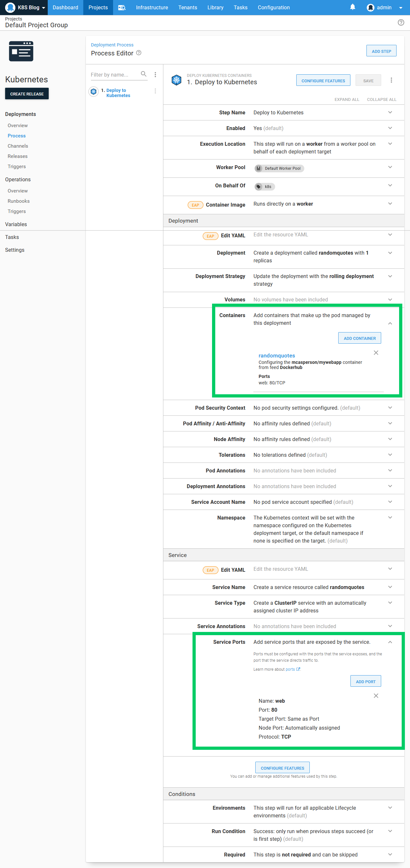The width and height of the screenshot is (410, 868).
Task: Click the search magnifier in step filter
Action: click(x=143, y=74)
